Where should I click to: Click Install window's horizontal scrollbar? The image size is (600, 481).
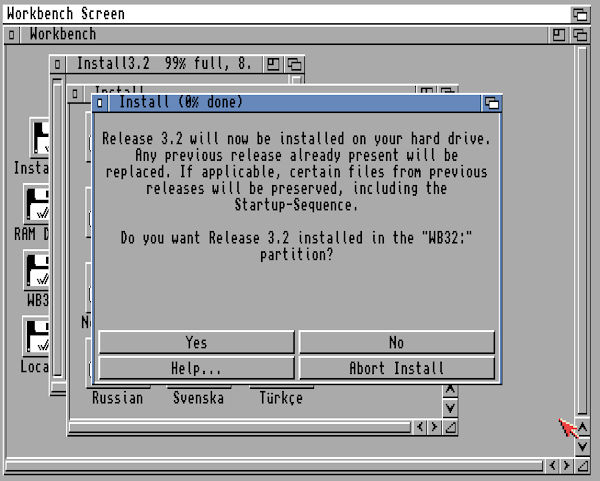(240, 427)
